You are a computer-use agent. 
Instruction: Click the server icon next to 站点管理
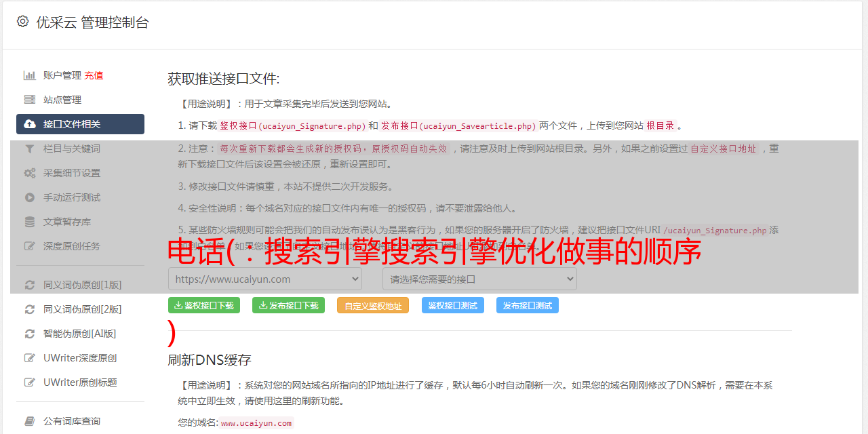[30, 100]
